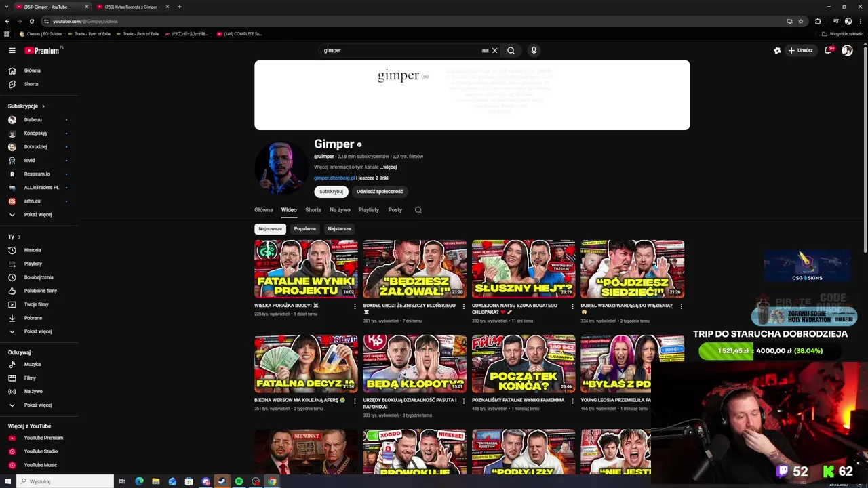Open Spotify from the taskbar
Viewport: 868px width, 488px height.
[239, 481]
